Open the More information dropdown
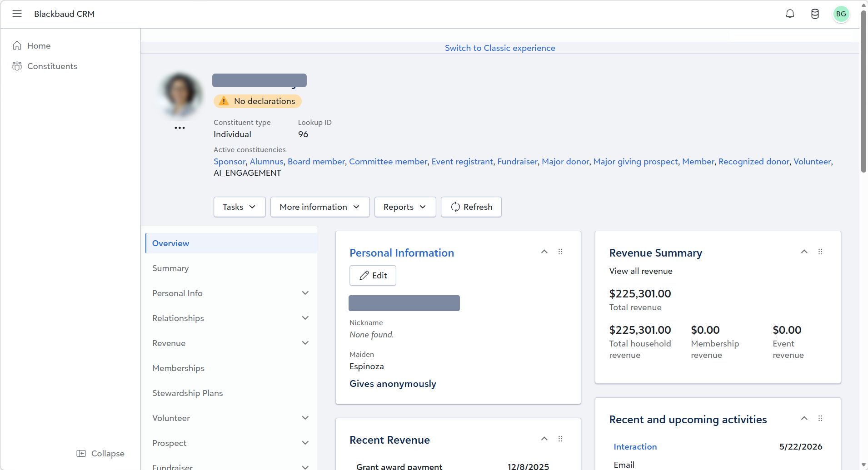Screen dimensions: 868x470 tap(320, 207)
